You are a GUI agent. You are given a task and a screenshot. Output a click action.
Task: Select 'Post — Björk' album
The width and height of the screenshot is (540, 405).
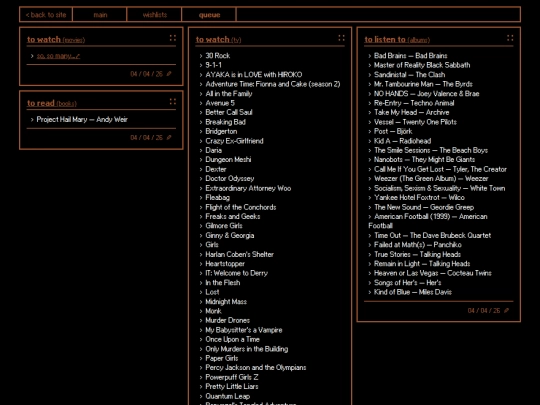tap(393, 131)
